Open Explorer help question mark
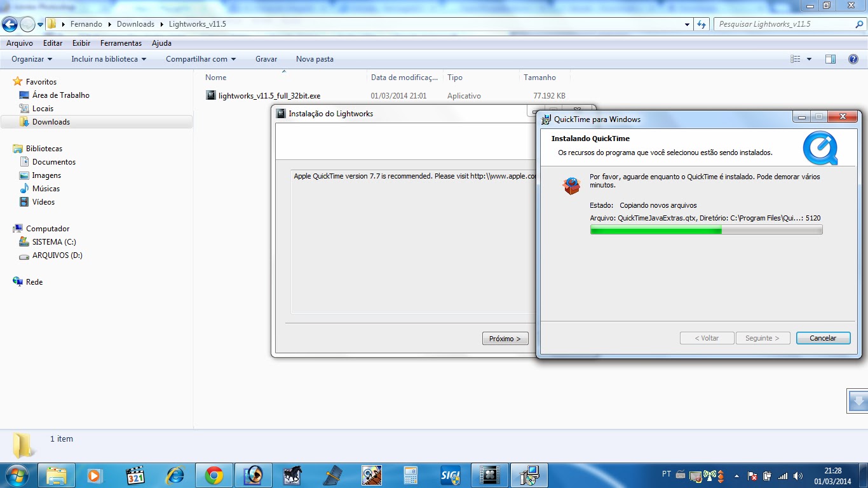The image size is (868, 488). coord(853,59)
